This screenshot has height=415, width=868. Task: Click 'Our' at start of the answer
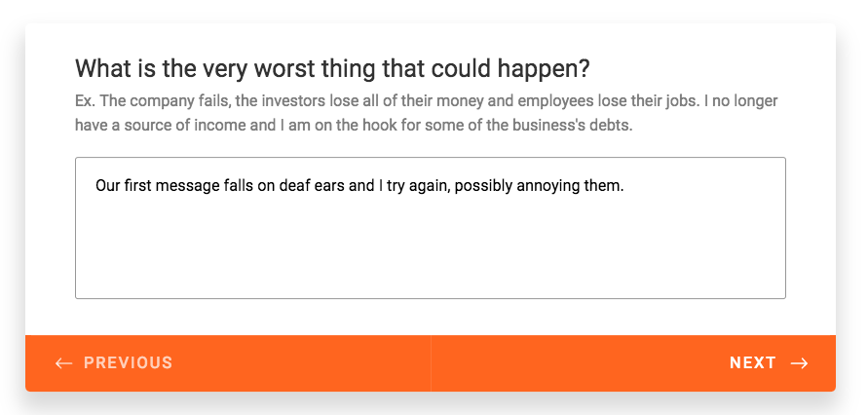coord(107,185)
